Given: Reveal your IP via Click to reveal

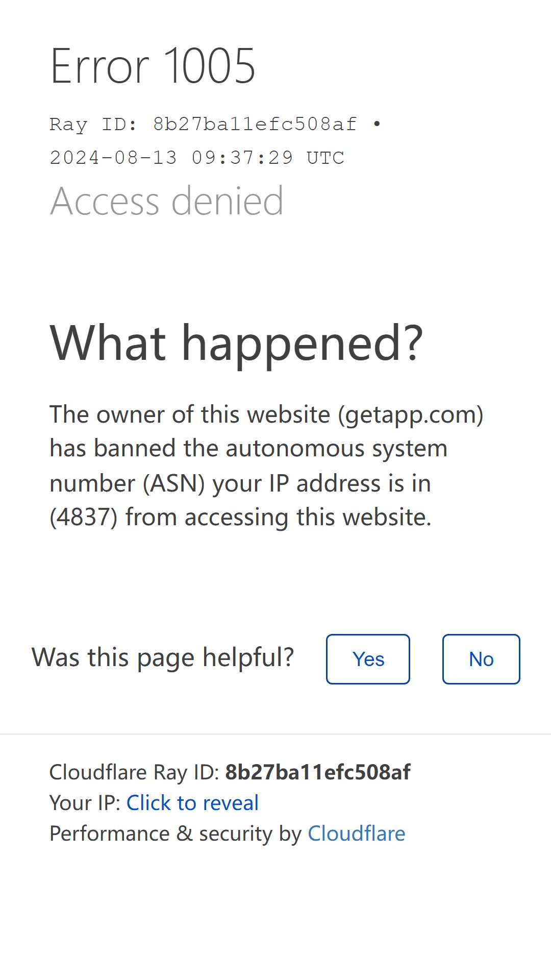Looking at the screenshot, I should click(x=192, y=803).
